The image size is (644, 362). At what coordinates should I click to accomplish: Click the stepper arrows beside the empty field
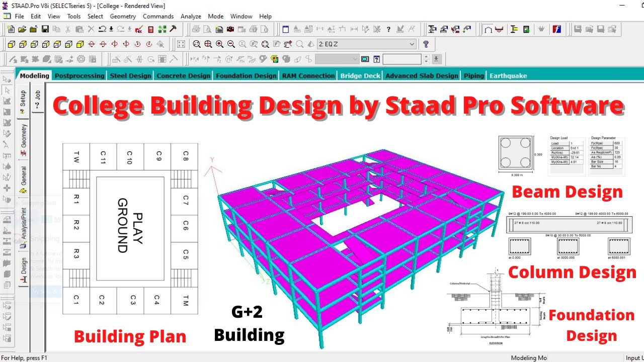tap(427, 59)
